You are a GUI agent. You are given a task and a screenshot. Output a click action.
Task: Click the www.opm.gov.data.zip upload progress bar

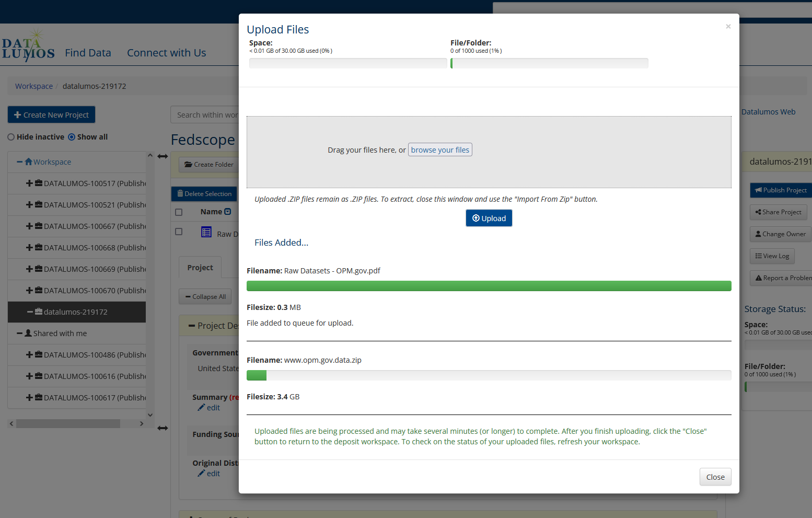[x=489, y=375]
